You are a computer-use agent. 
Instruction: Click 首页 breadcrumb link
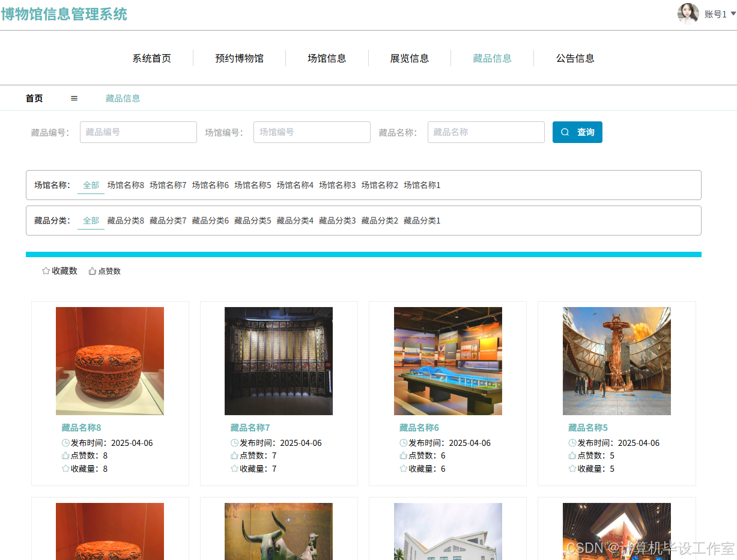tap(34, 98)
